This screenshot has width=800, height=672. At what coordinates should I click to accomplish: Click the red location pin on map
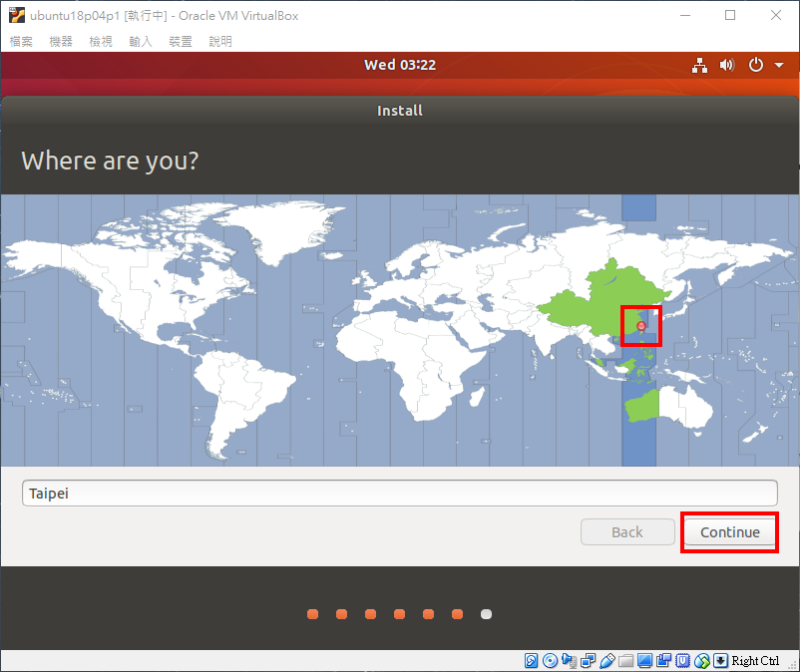click(x=641, y=326)
